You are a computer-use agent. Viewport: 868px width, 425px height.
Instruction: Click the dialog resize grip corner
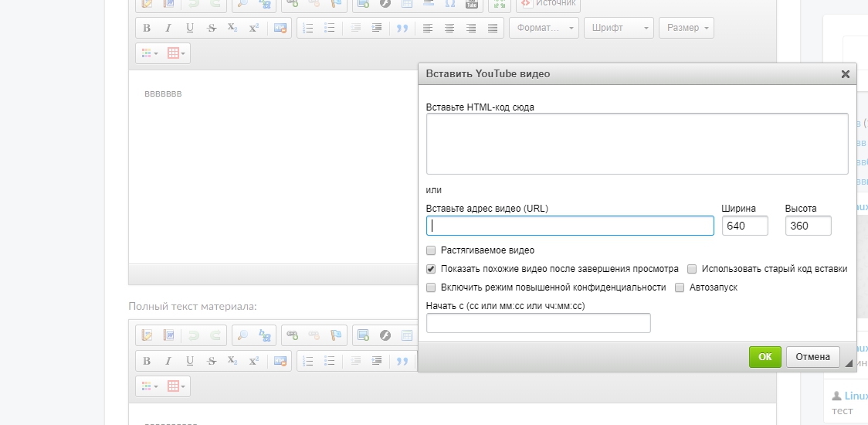point(849,363)
